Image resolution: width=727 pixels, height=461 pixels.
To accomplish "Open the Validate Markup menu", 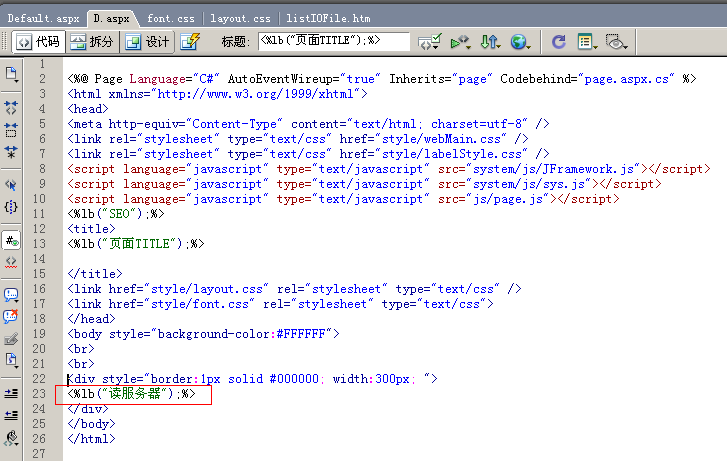I will 430,42.
